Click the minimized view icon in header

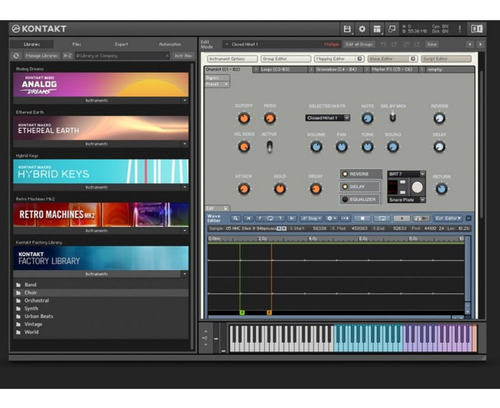[x=392, y=29]
